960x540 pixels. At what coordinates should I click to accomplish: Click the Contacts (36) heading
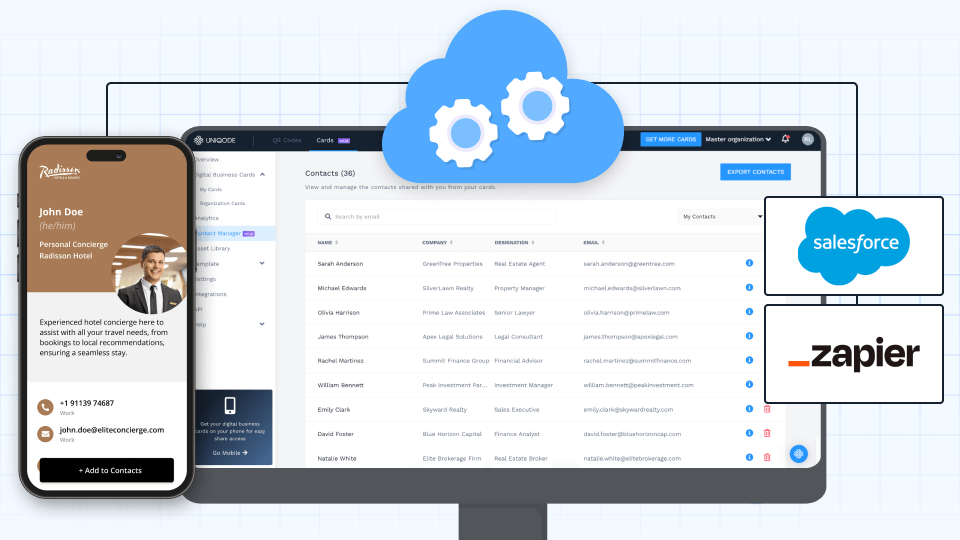330,173
